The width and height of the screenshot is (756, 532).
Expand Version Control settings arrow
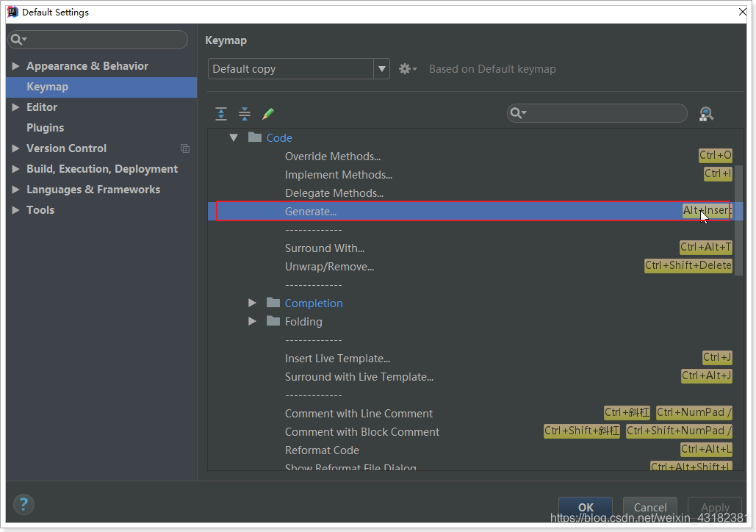[x=15, y=148]
